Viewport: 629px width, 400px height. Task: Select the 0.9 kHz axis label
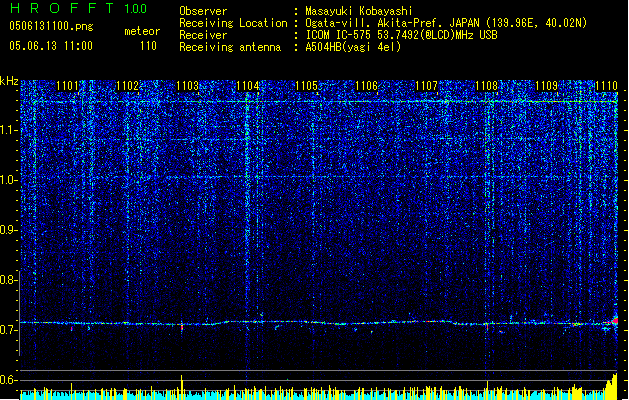click(9, 230)
